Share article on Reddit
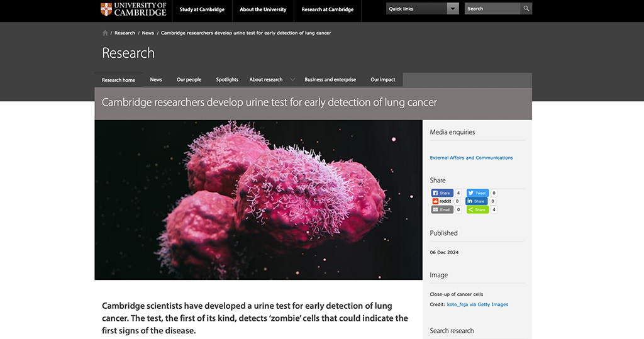Image resolution: width=644 pixels, height=339 pixels. tap(442, 201)
